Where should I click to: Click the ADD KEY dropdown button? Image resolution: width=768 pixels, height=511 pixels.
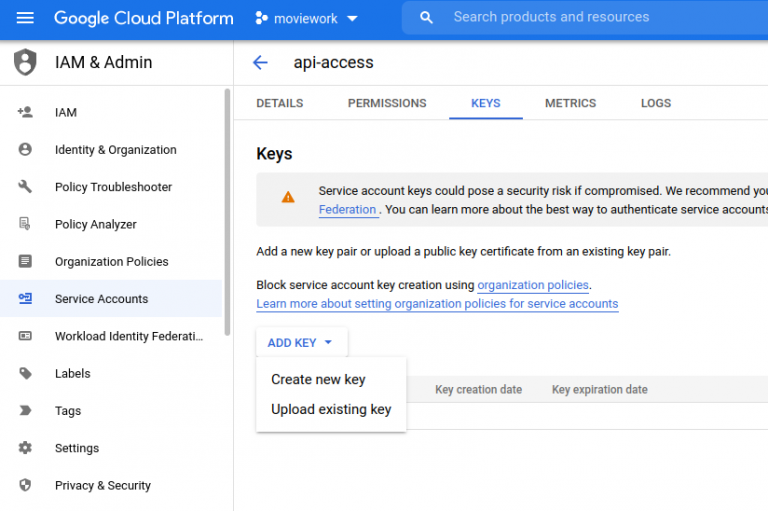tap(301, 342)
